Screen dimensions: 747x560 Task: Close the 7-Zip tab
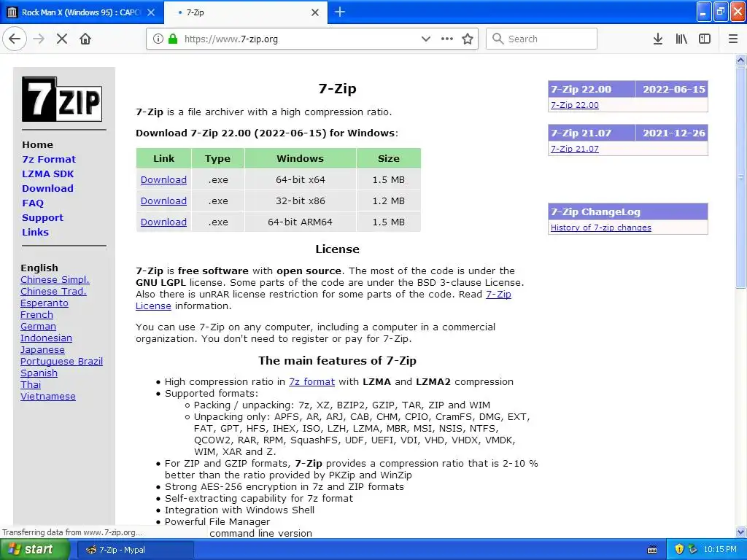(315, 12)
